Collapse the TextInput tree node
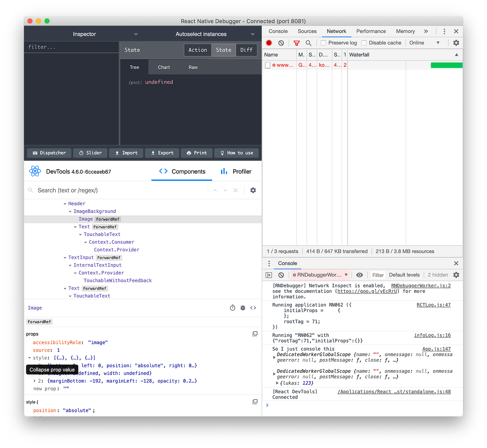 coord(65,258)
